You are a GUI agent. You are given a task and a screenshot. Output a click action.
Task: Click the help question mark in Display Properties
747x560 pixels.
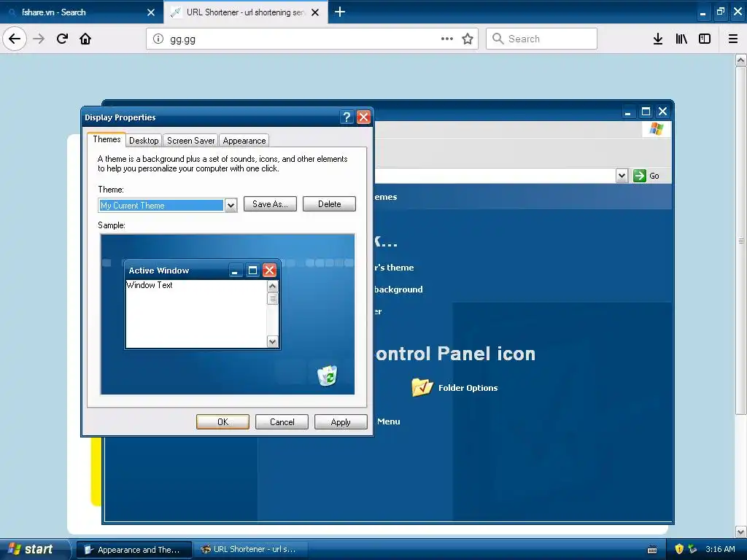click(347, 117)
